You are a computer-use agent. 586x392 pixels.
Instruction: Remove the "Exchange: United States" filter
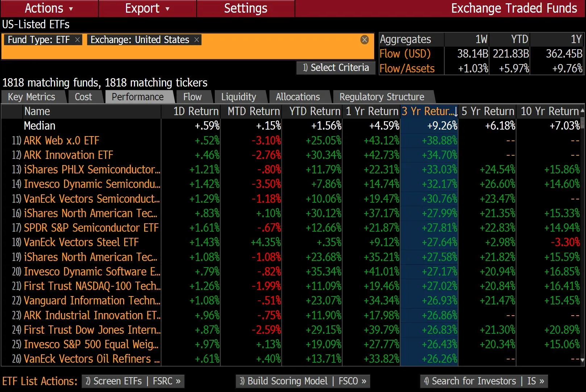tap(196, 40)
